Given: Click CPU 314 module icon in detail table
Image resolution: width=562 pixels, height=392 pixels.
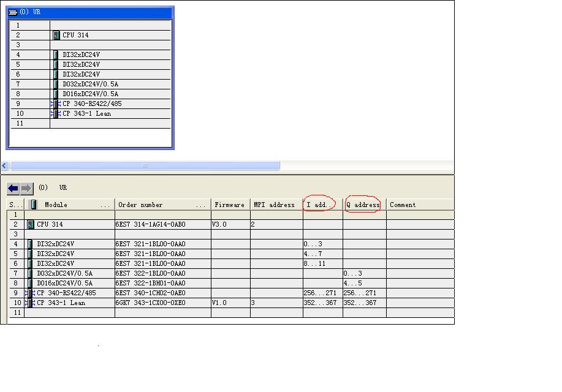Looking at the screenshot, I should [x=31, y=224].
